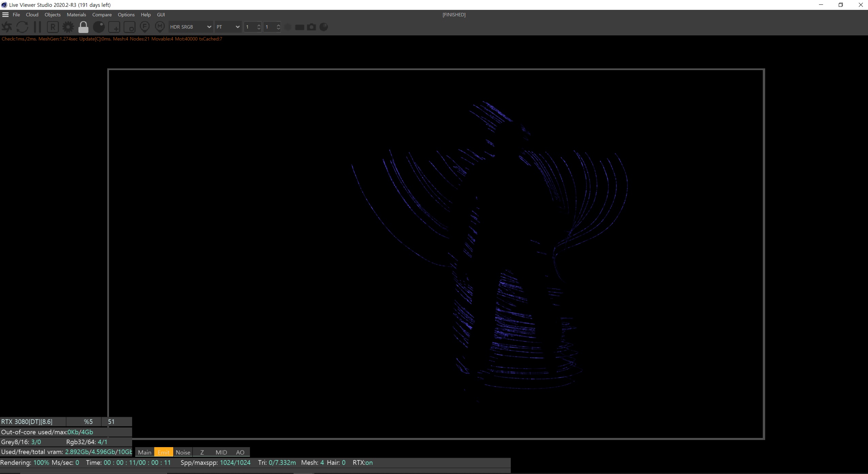Restore down the window

tap(840, 5)
